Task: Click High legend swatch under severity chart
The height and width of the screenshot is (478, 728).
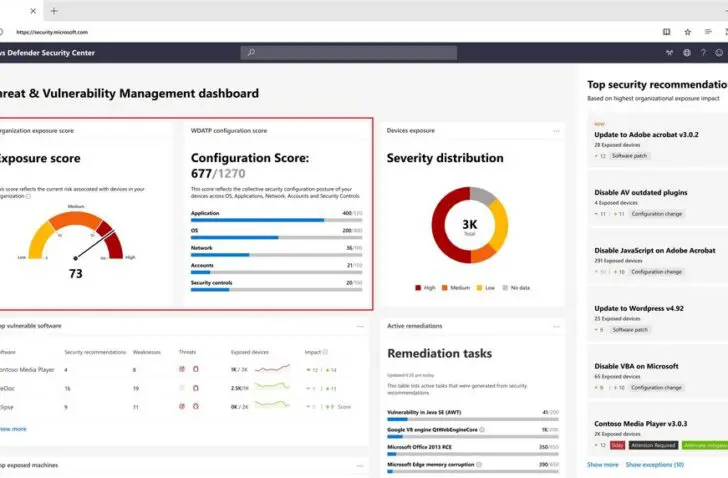Action: [x=418, y=288]
